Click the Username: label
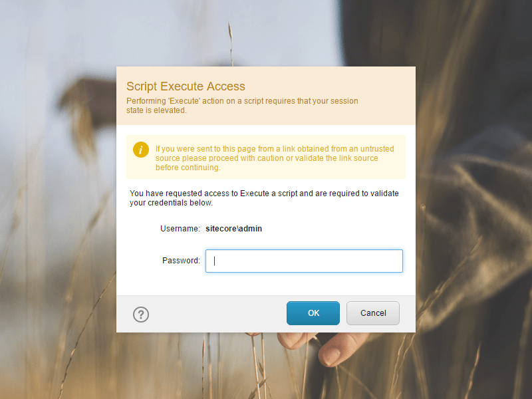The height and width of the screenshot is (399, 532). [180, 229]
